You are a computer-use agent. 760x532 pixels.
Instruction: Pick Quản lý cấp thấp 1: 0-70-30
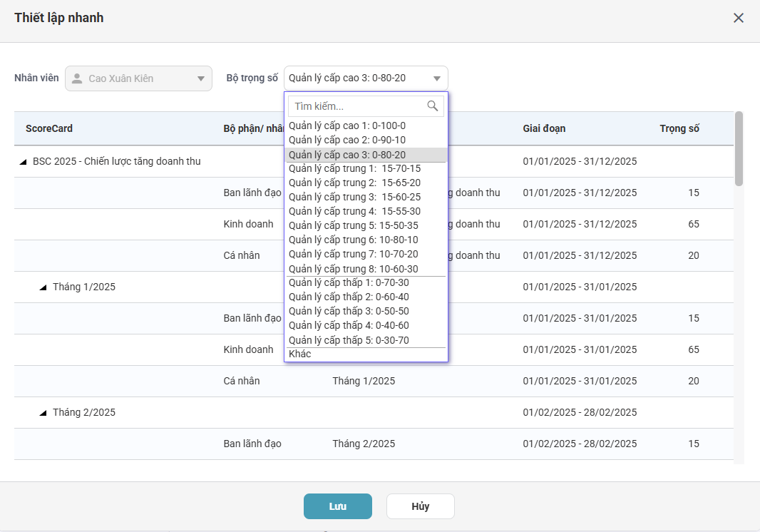(349, 282)
